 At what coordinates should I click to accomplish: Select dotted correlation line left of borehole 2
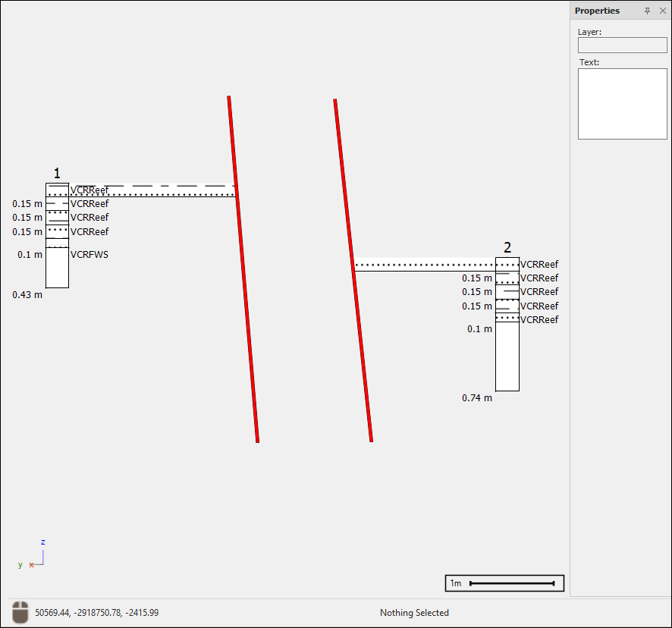(425, 265)
